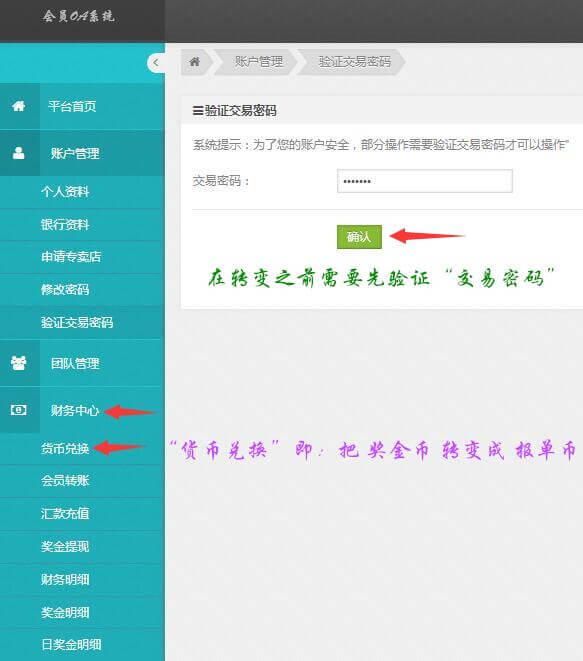Expand the 财务中心 menu section
This screenshot has height=661, width=583.
click(x=82, y=410)
